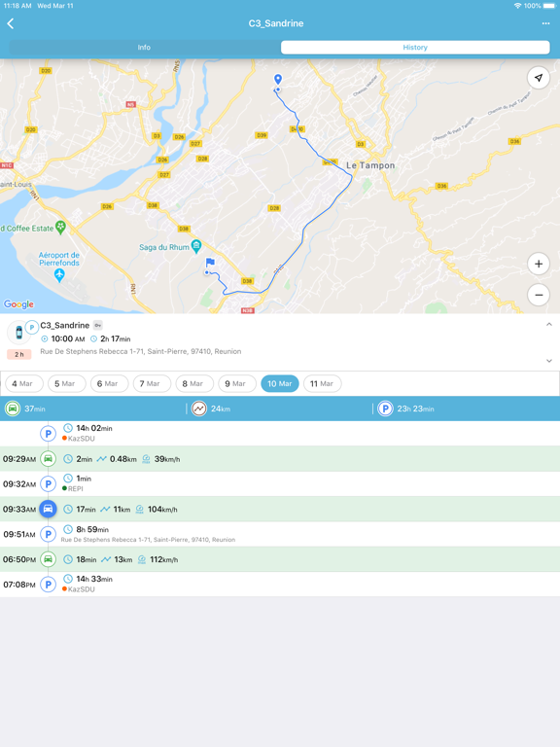Viewport: 560px width, 747px height.
Task: Tap the battery indicator in status bar
Action: tap(549, 6)
